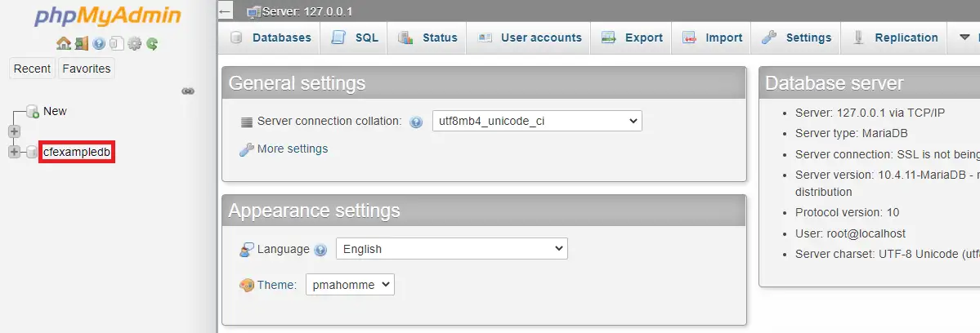980x333 pixels.
Task: Click the User accounts tab icon
Action: [x=485, y=38]
